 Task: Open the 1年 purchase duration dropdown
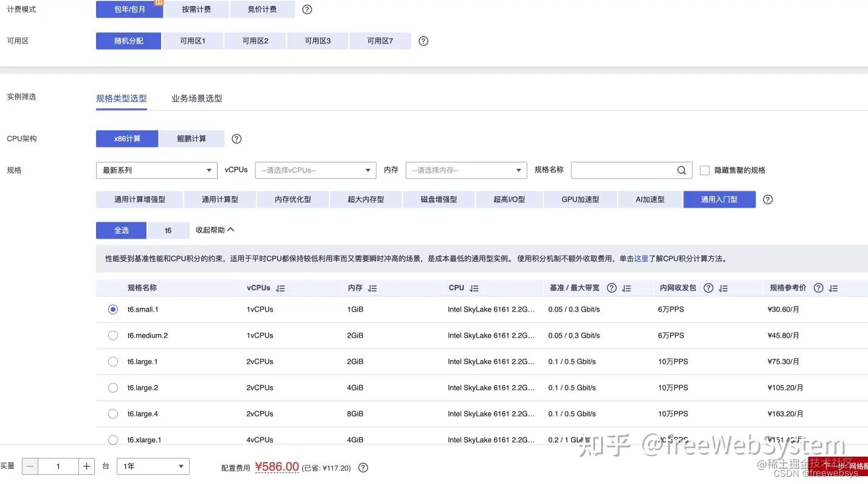coord(153,466)
